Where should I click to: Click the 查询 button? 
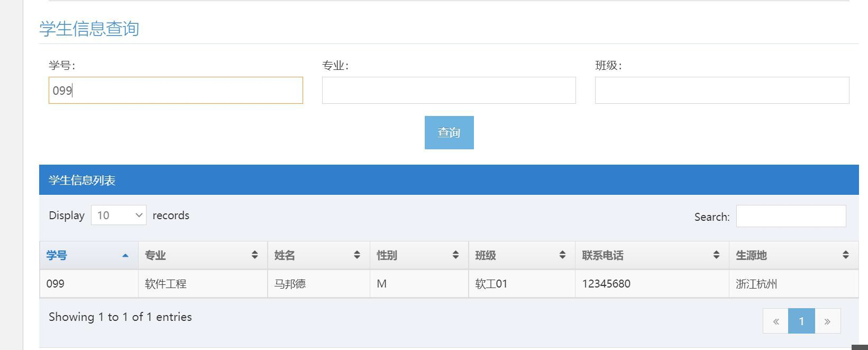tap(449, 132)
